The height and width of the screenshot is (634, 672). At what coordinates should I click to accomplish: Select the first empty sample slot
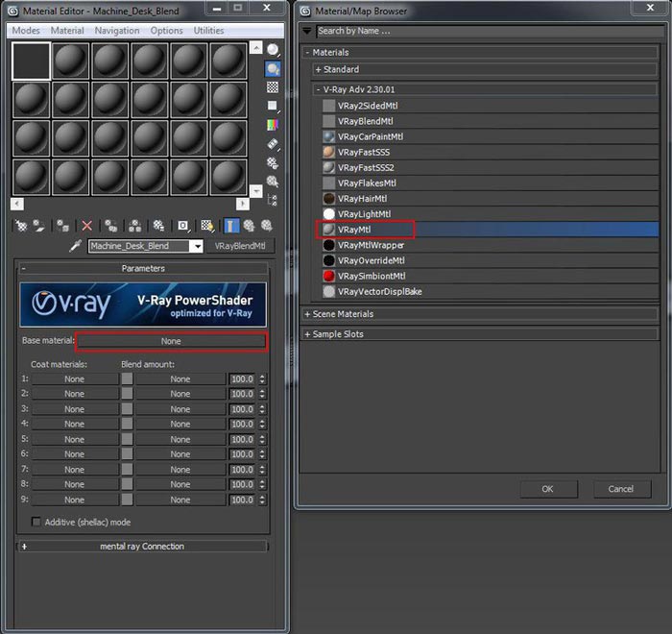[x=32, y=61]
